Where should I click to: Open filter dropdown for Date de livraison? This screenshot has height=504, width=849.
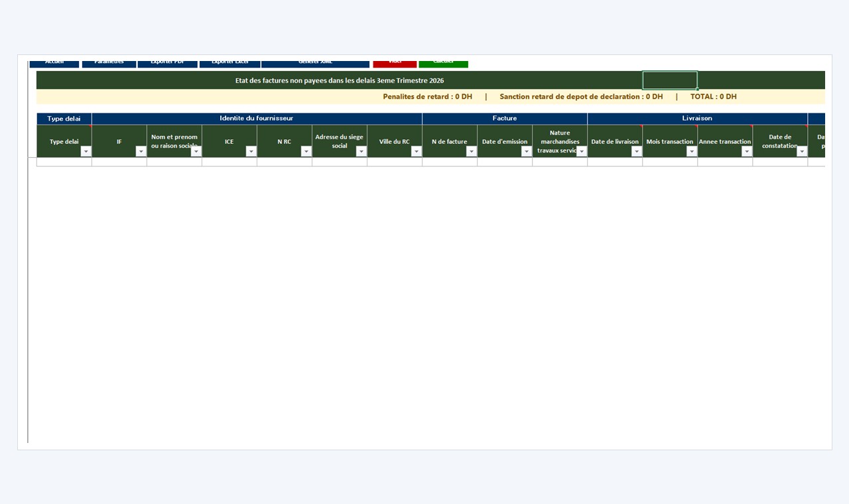pyautogui.click(x=636, y=151)
